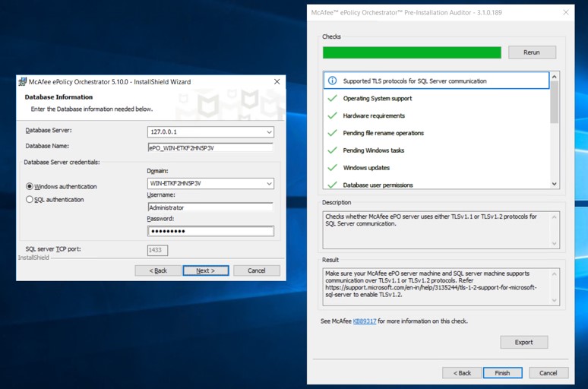Close the Pre-Installation Auditor window

[x=566, y=12]
